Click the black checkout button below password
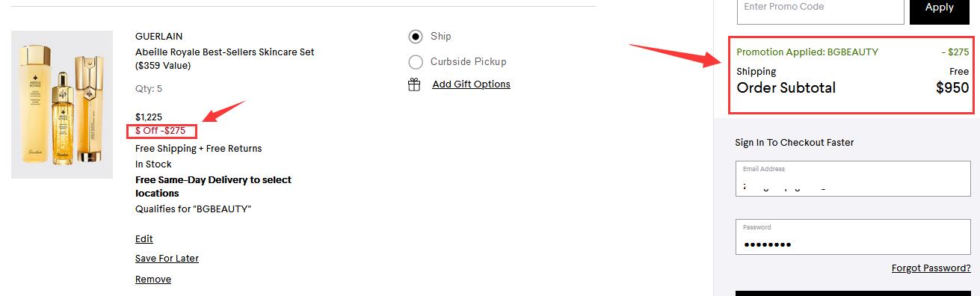This screenshot has width=980, height=296. pyautogui.click(x=853, y=293)
